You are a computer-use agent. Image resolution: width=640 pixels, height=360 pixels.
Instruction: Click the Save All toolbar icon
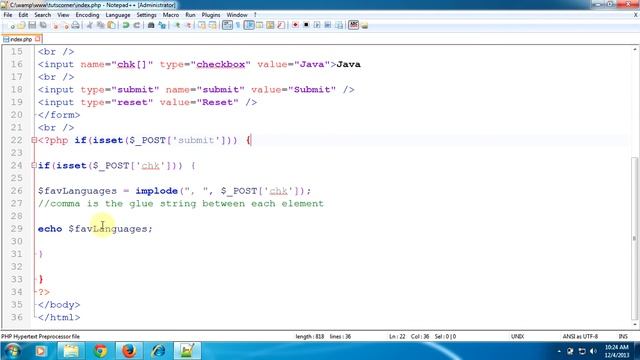point(42,25)
